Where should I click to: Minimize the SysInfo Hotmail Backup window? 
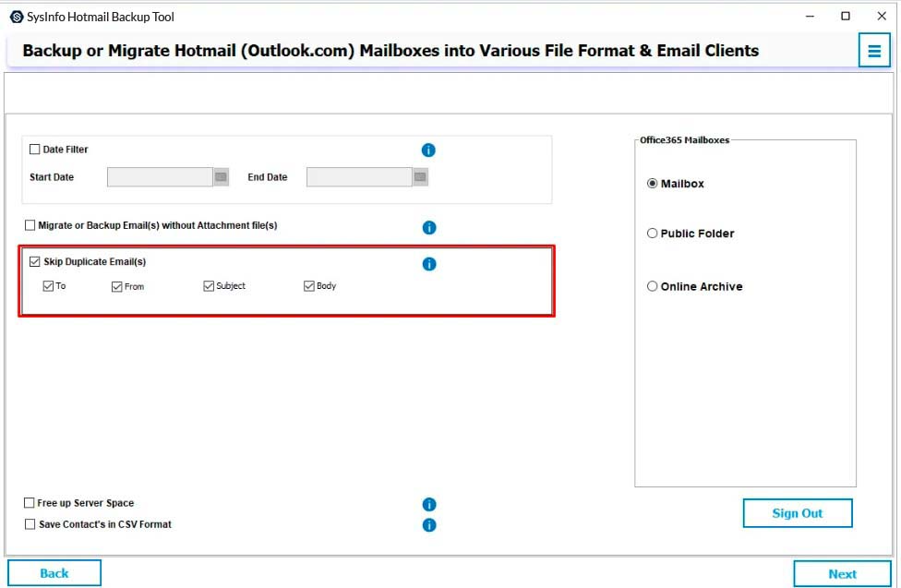click(810, 16)
